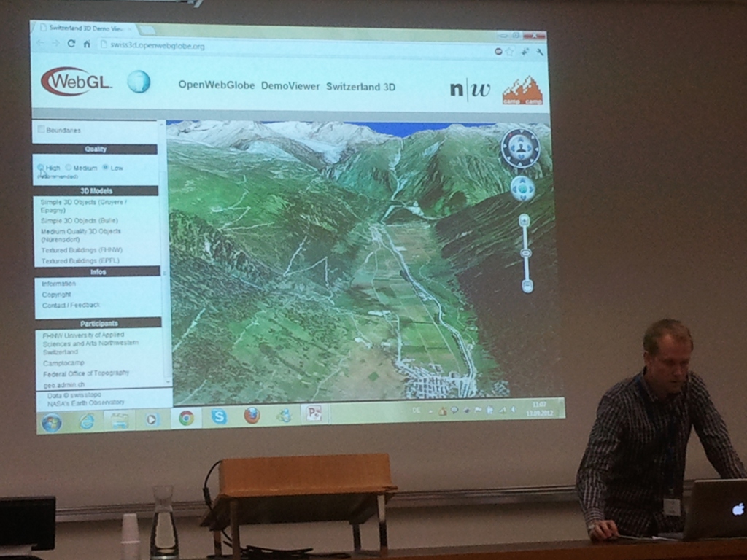Click the 'NASA's Earth Observatory' text
This screenshot has width=747, height=560.
point(86,402)
